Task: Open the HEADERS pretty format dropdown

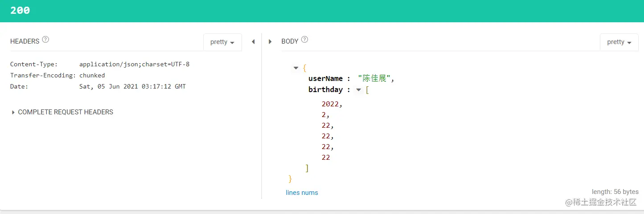Action: (x=222, y=42)
